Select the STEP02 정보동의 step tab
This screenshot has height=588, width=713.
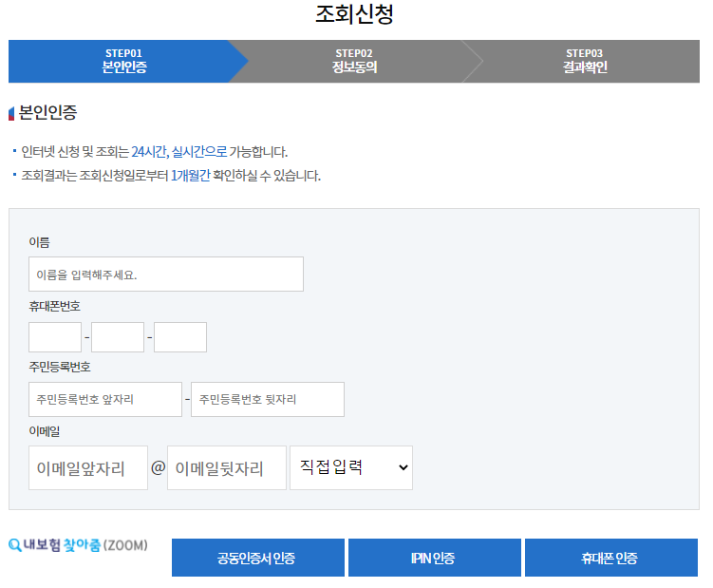coord(355,61)
